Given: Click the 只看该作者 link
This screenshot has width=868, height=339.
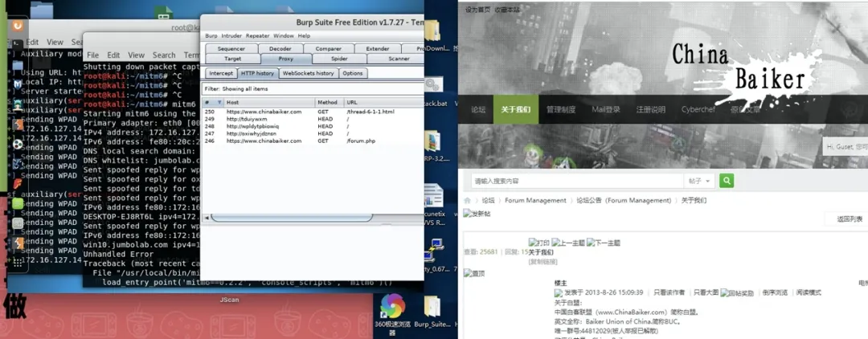Looking at the screenshot, I should click(669, 292).
